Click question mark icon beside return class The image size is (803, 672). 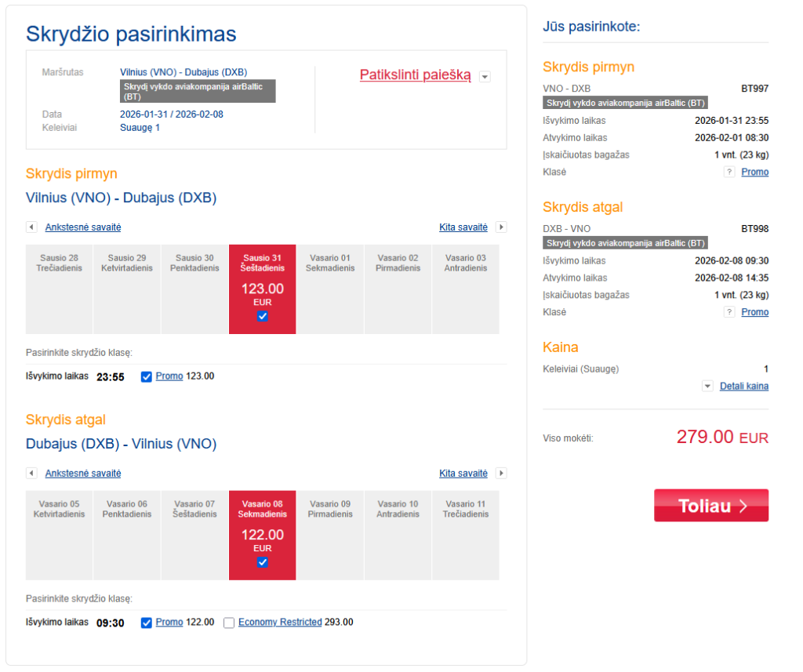[729, 313]
